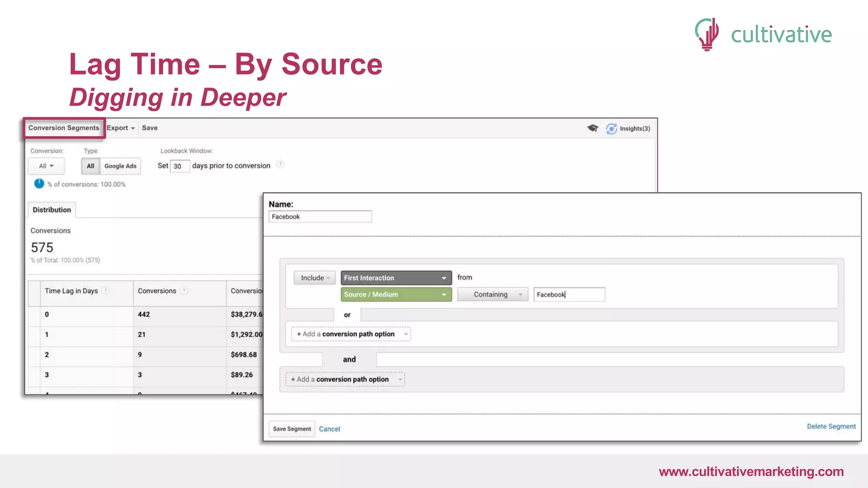The height and width of the screenshot is (488, 868).
Task: Expand the First Interaction dropdown
Action: 396,278
